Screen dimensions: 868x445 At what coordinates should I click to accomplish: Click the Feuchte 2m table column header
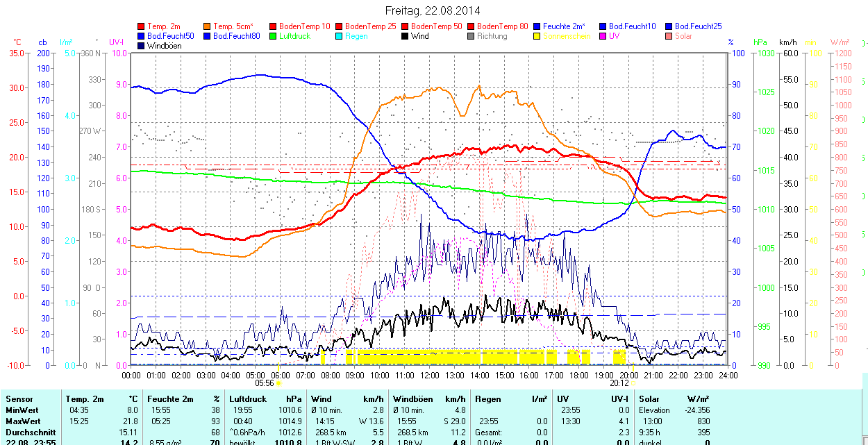[171, 399]
